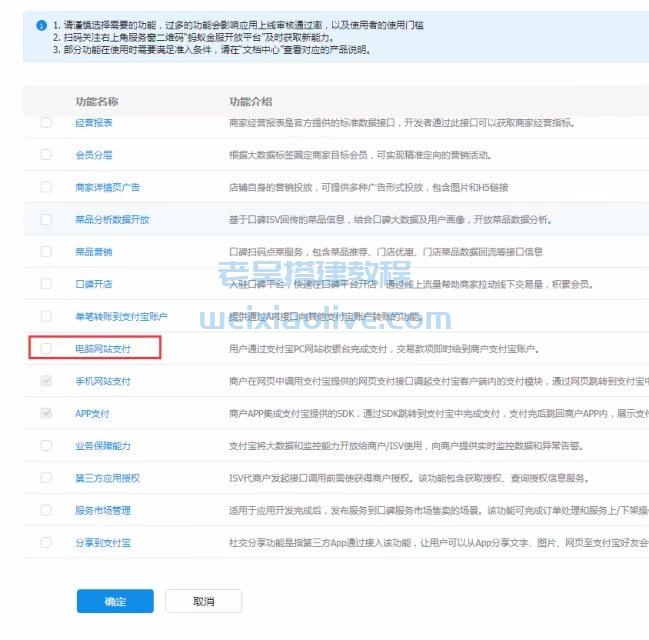This screenshot has width=649, height=640.
Task: Open the 单笔转账到支付宝账户 link
Action: coord(121,317)
